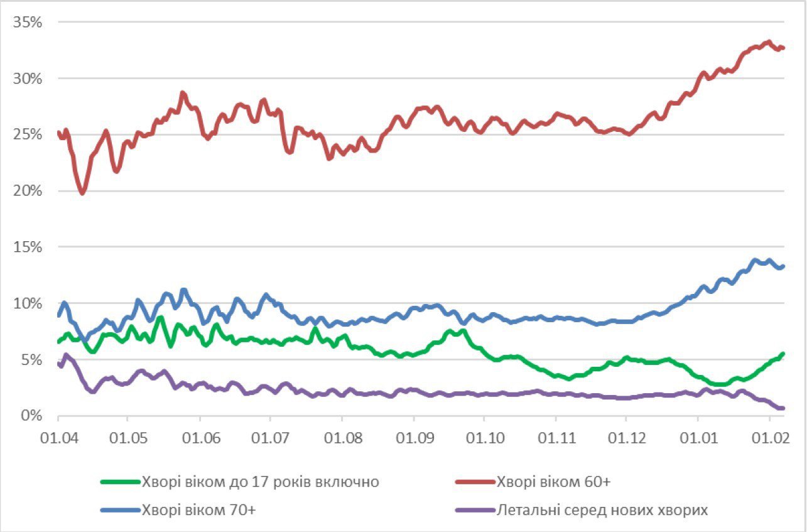Click the 15% y-axis label
The height and width of the screenshot is (532, 807).
point(28,247)
